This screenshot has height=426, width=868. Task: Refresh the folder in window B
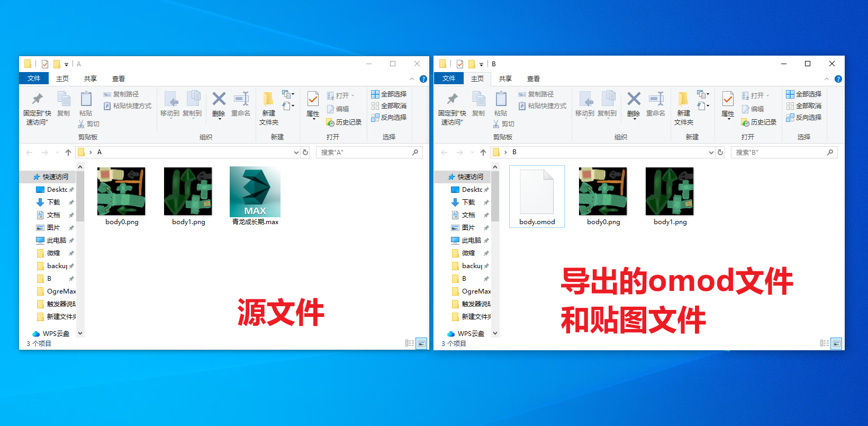(720, 153)
